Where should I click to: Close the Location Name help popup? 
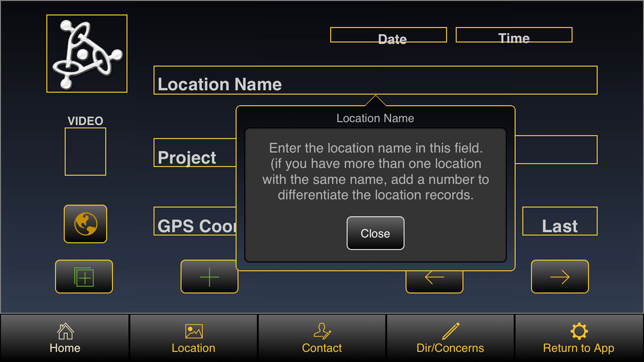tap(375, 233)
